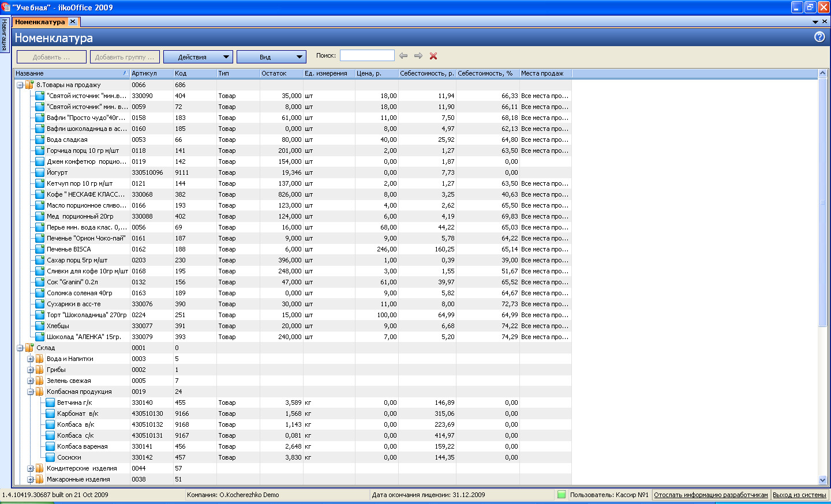The width and height of the screenshot is (831, 504).
Task: Click the vertical scrollbar thumb
Action: tap(822, 202)
